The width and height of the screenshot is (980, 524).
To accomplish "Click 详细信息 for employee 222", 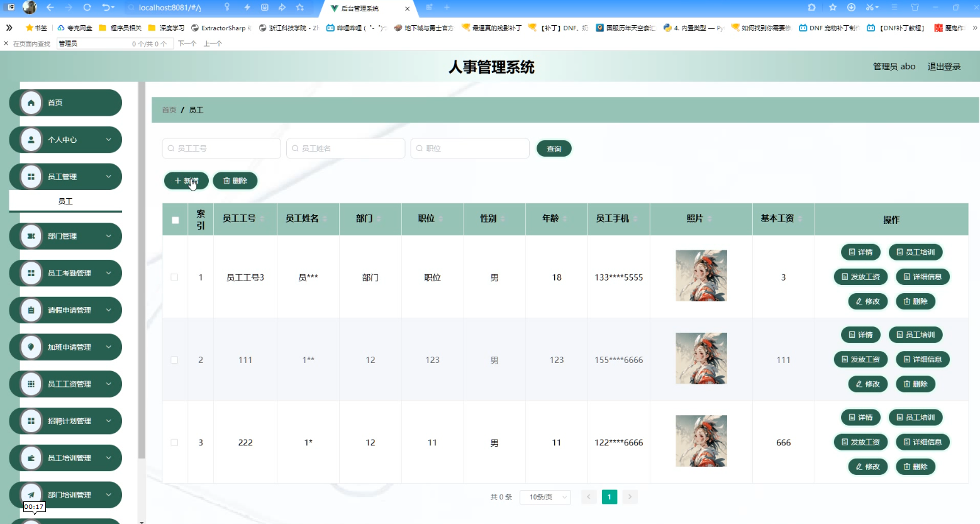I will pyautogui.click(x=923, y=442).
